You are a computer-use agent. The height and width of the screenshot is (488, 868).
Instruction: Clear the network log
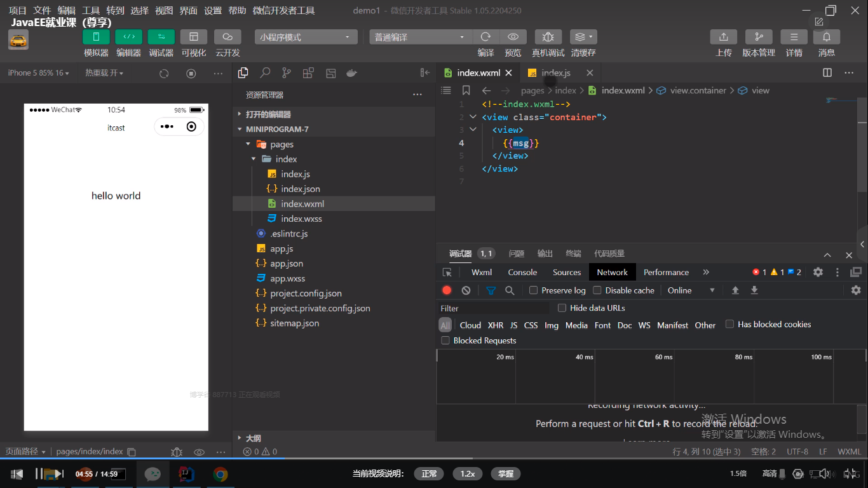pyautogui.click(x=466, y=290)
